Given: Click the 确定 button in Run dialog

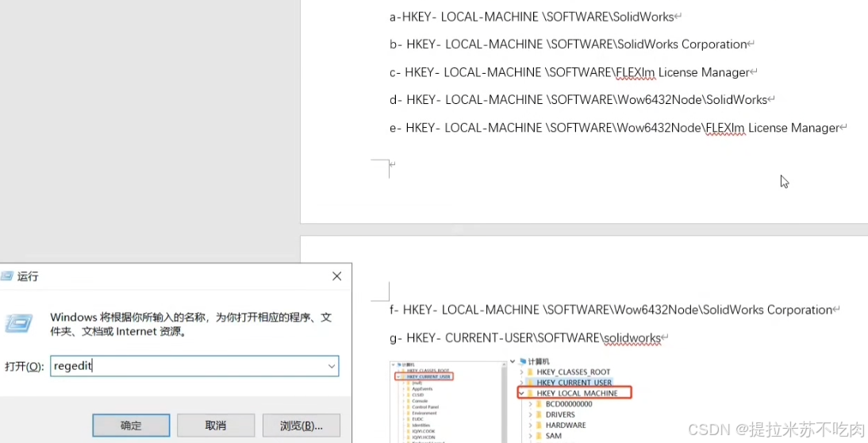Looking at the screenshot, I should (x=131, y=426).
